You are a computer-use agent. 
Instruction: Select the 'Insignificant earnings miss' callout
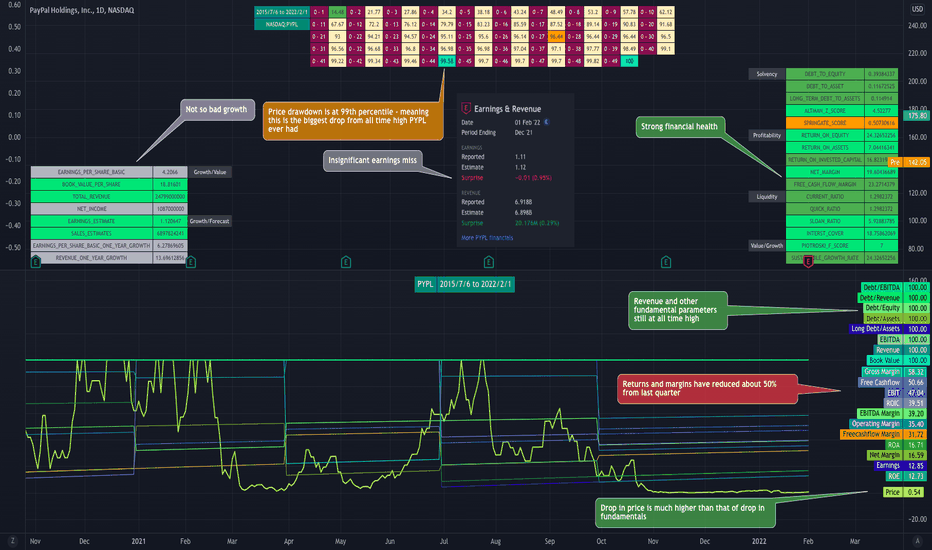(x=373, y=161)
